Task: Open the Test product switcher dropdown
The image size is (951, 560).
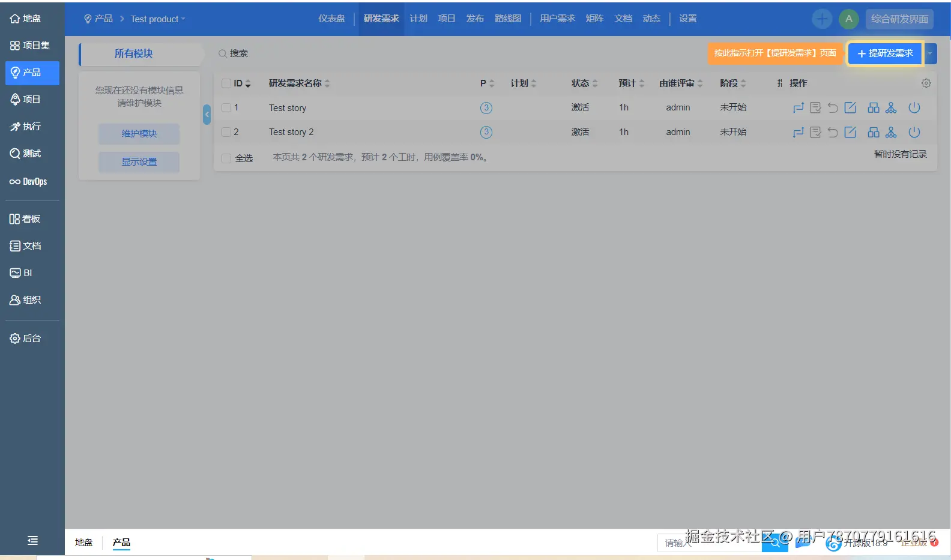Action: 158,19
